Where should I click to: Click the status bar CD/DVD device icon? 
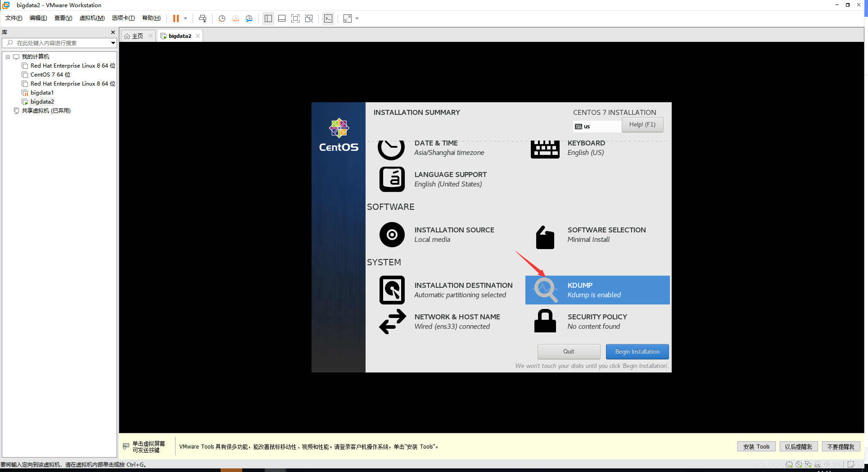799,464
